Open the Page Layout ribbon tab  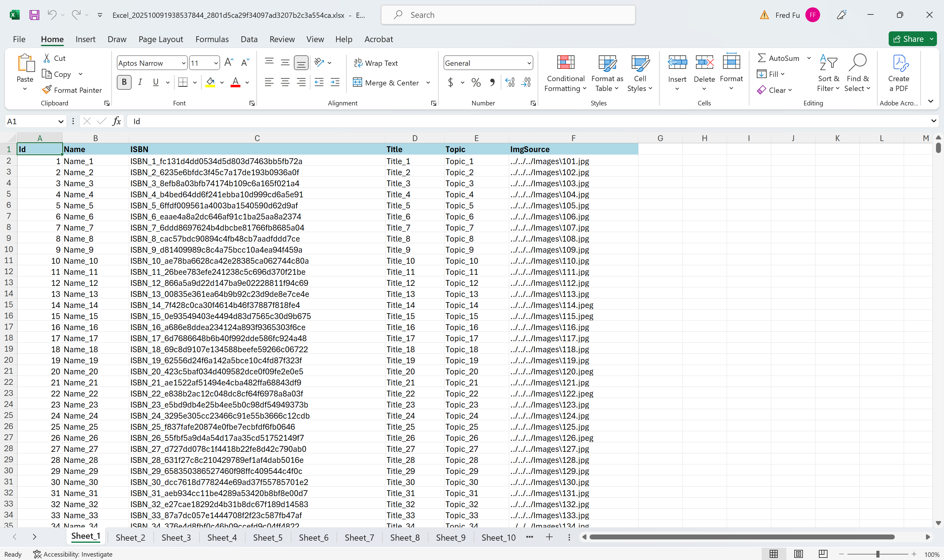[160, 39]
